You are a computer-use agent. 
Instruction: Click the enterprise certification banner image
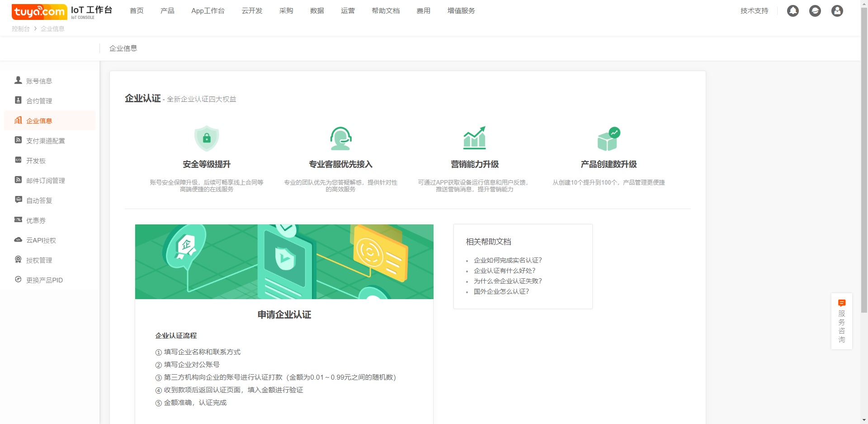coord(284,262)
